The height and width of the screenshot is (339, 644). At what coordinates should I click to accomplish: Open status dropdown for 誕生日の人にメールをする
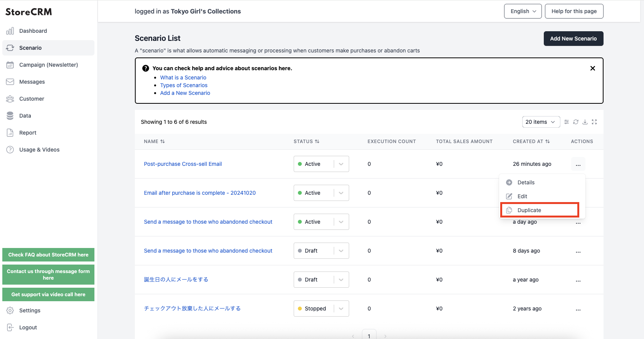click(321, 280)
